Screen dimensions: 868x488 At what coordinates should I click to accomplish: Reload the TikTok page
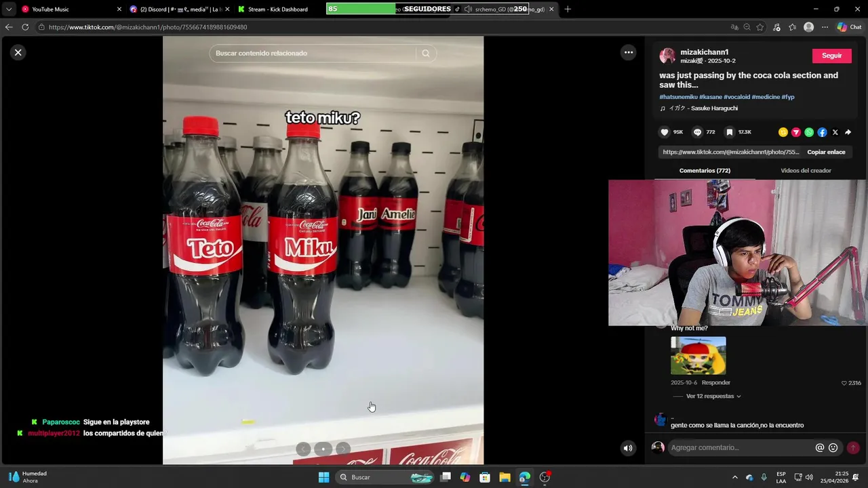(25, 27)
